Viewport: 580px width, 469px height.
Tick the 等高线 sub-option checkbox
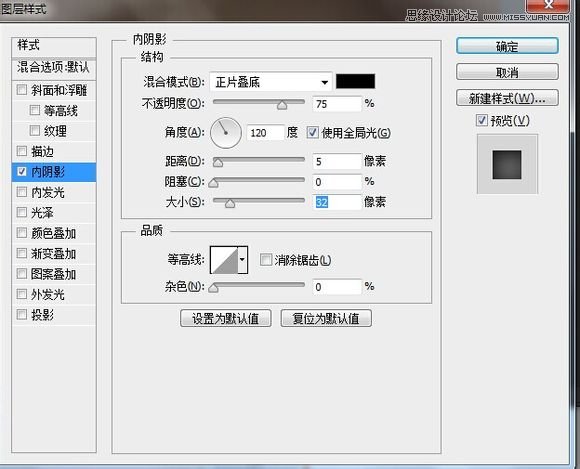point(35,110)
